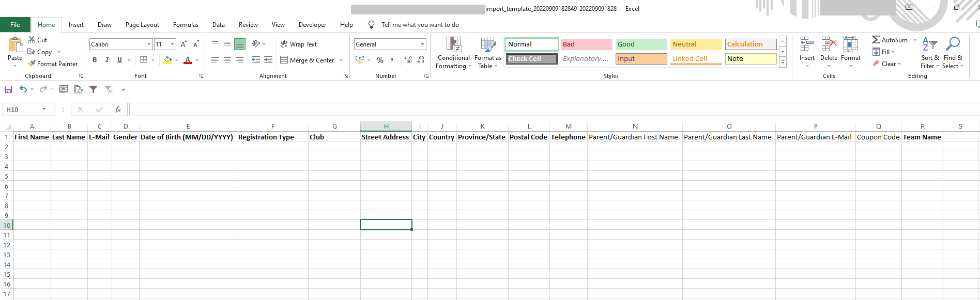
Task: Open the font size dropdown
Action: [x=173, y=44]
